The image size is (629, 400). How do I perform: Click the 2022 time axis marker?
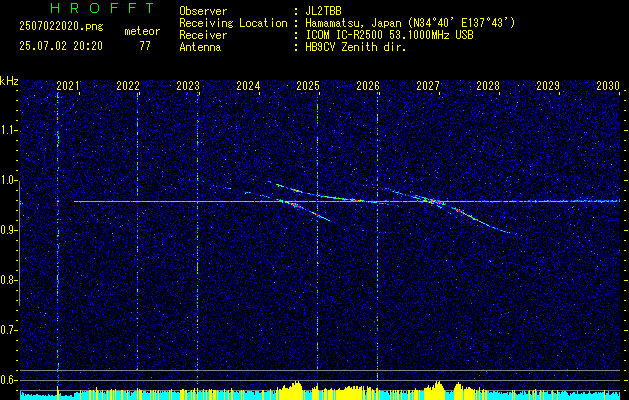point(128,86)
